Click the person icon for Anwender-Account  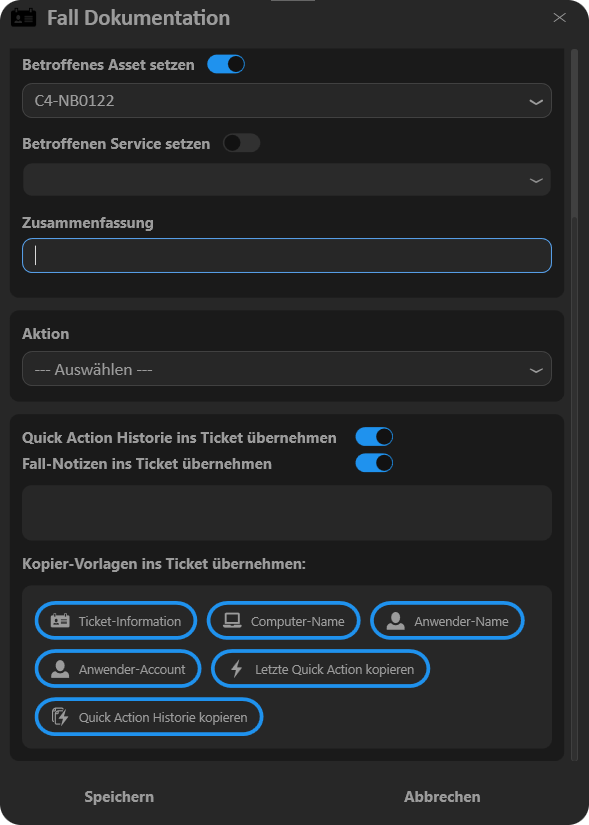point(60,669)
